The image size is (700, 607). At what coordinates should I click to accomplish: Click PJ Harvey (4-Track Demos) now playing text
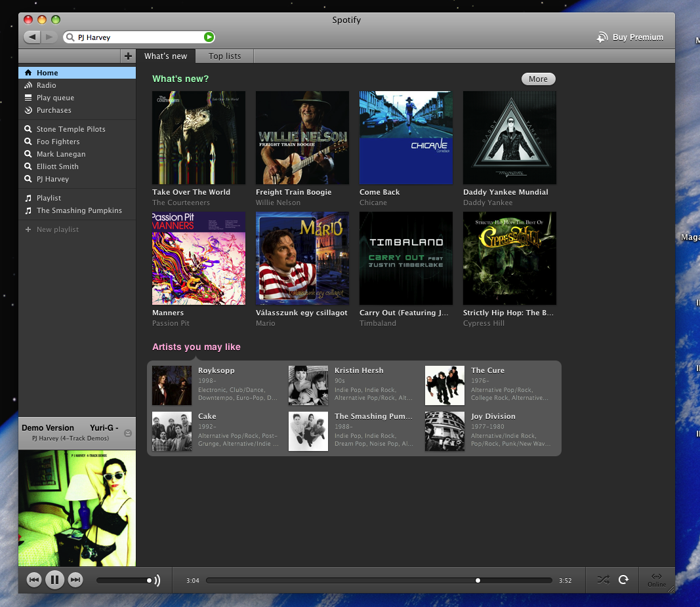71,439
